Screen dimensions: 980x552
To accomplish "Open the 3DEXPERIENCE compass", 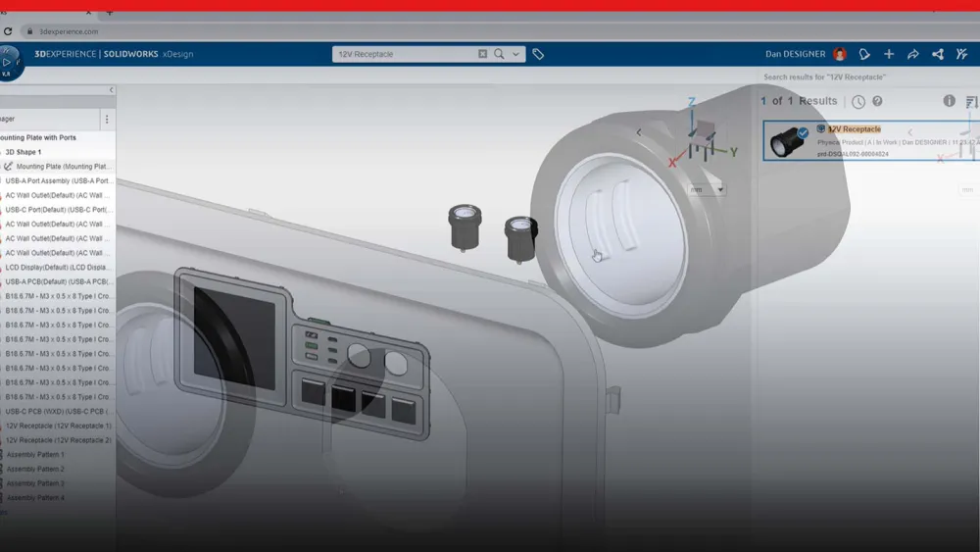I will [x=9, y=63].
